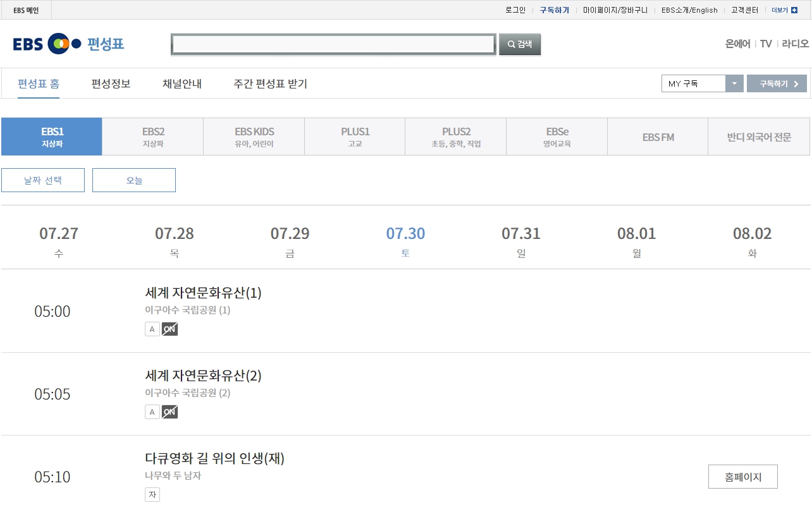
Task: Select the 반디 외국어 전문 tab
Action: click(759, 137)
